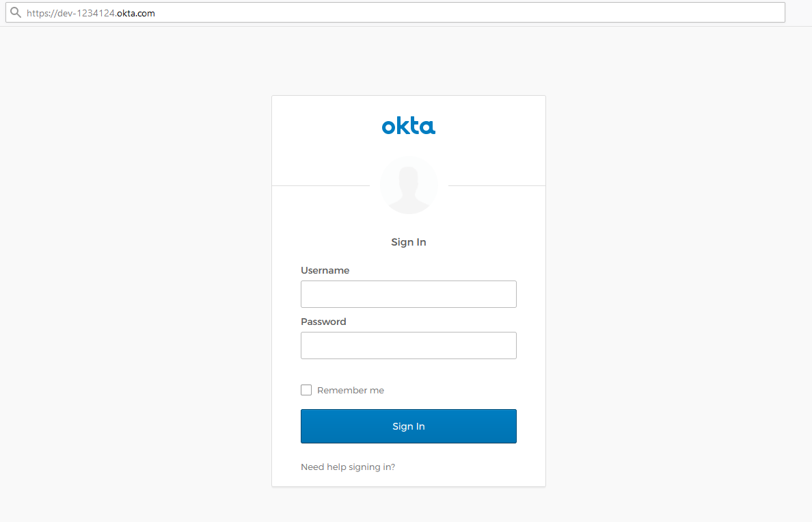Image resolution: width=812 pixels, height=522 pixels.
Task: Click the divider line beside the avatar
Action: click(321, 185)
